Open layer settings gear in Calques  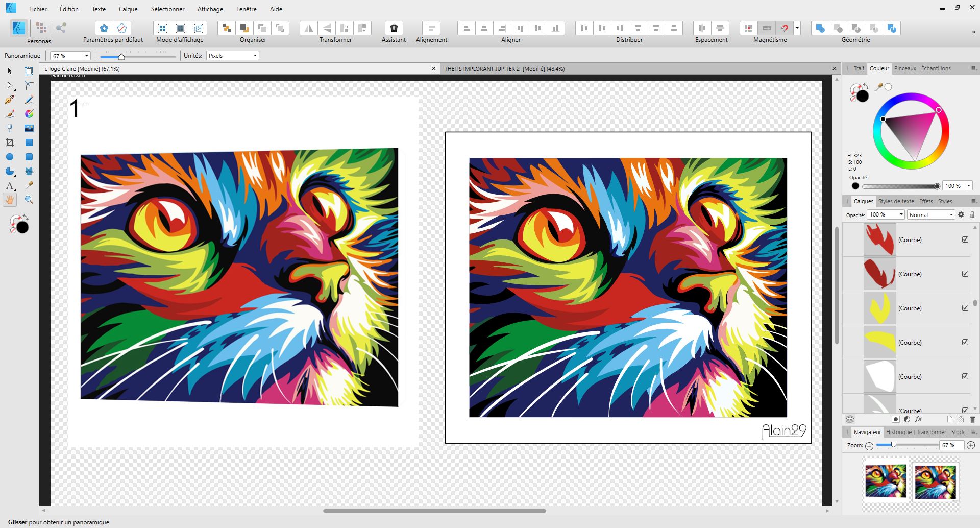pos(961,215)
